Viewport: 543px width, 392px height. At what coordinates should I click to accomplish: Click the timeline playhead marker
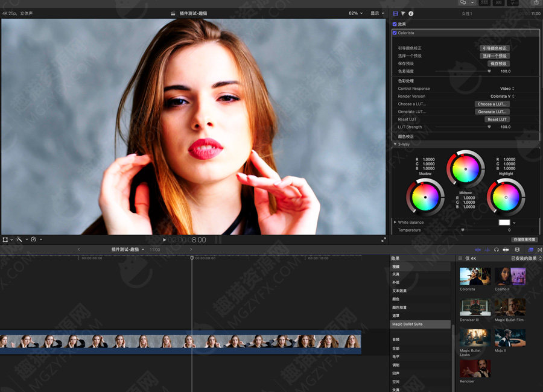[x=192, y=258]
